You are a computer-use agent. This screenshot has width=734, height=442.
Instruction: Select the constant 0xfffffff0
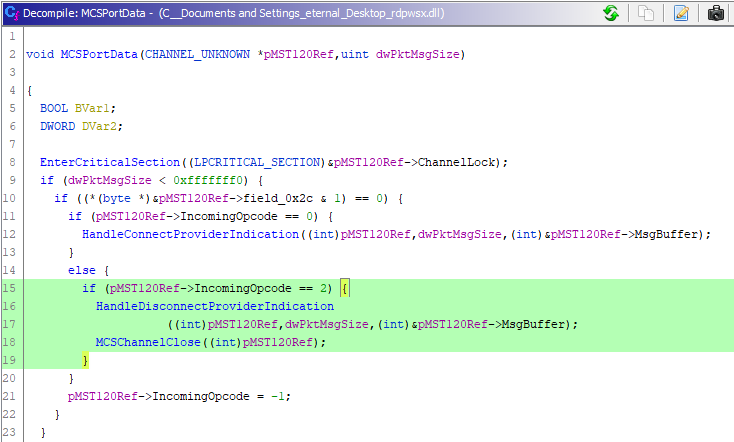pos(208,180)
